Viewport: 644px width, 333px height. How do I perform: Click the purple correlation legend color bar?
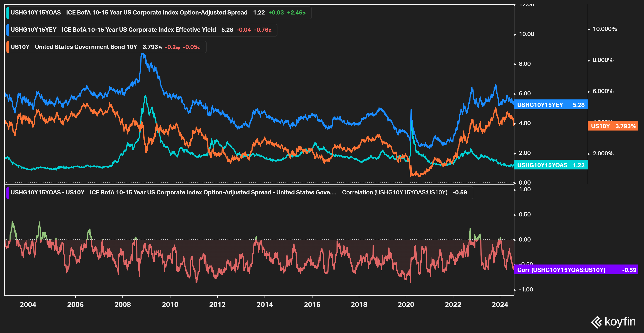(x=8, y=193)
